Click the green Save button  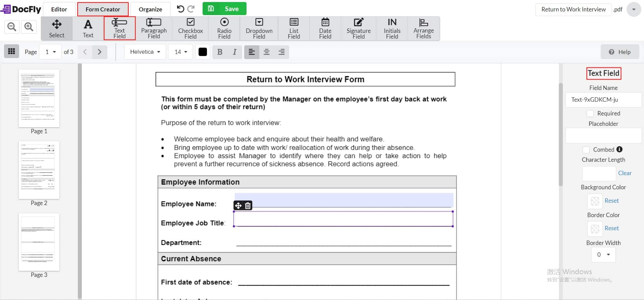(224, 9)
